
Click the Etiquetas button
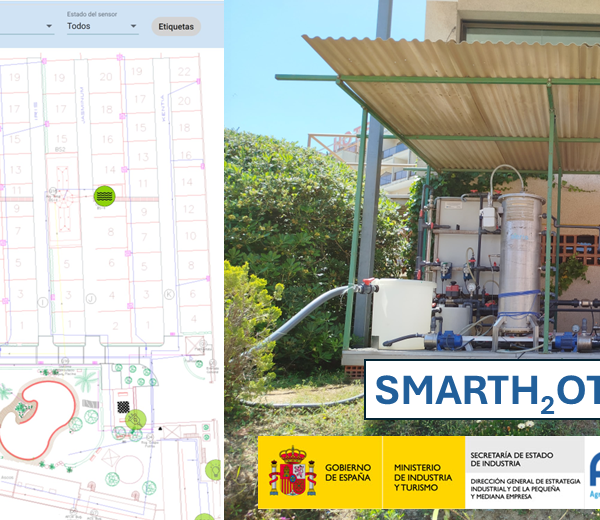point(176,26)
